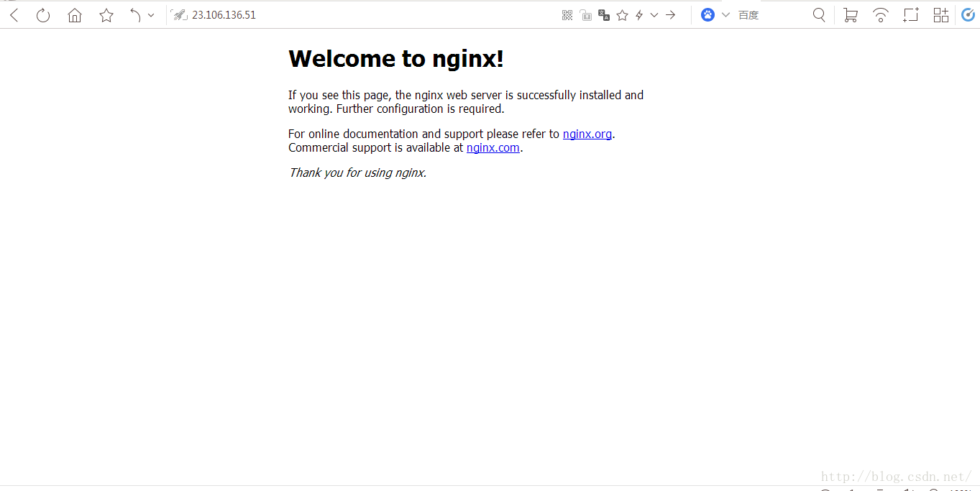Open favorites star next to home icon

(x=106, y=15)
